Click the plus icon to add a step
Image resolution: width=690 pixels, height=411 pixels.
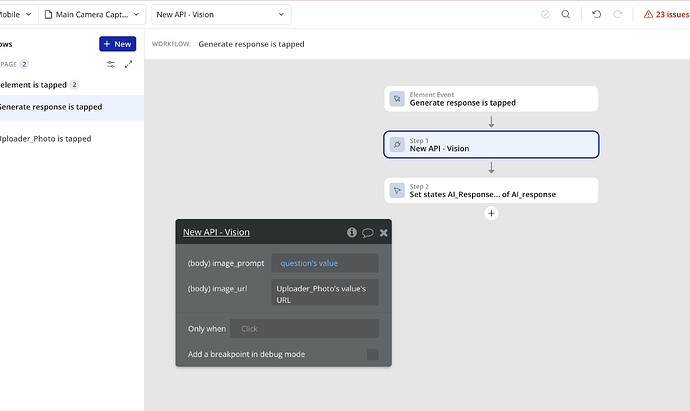[x=491, y=213]
